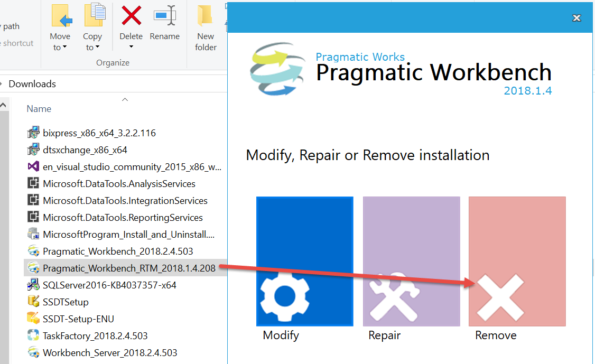The height and width of the screenshot is (364, 595).
Task: Select TaskFactory_2018.2.4.503 file
Action: coord(95,335)
